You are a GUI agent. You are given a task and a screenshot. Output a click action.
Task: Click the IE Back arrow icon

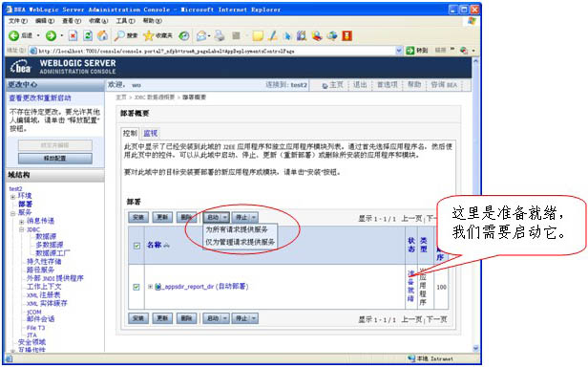14,35
